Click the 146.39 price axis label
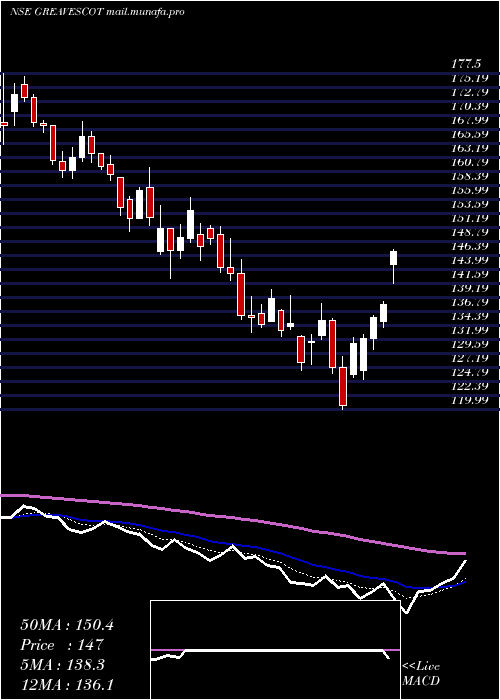Image resolution: width=500 pixels, height=700 pixels. click(x=470, y=246)
